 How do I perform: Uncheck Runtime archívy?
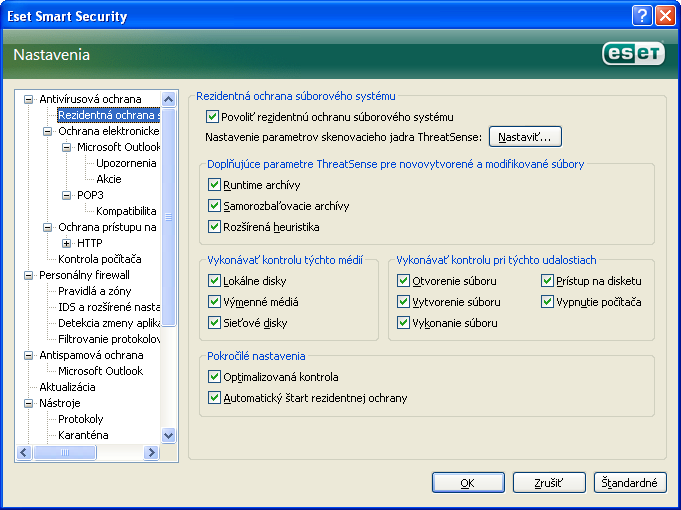pos(214,185)
